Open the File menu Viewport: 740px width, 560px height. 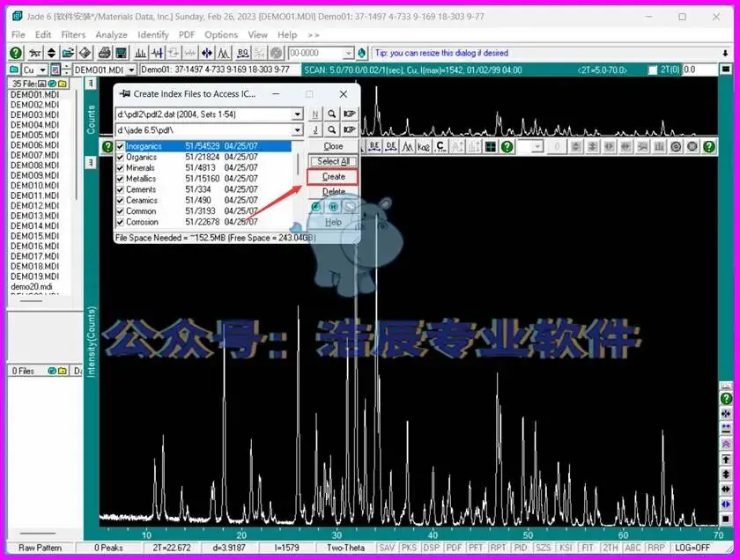pyautogui.click(x=18, y=35)
